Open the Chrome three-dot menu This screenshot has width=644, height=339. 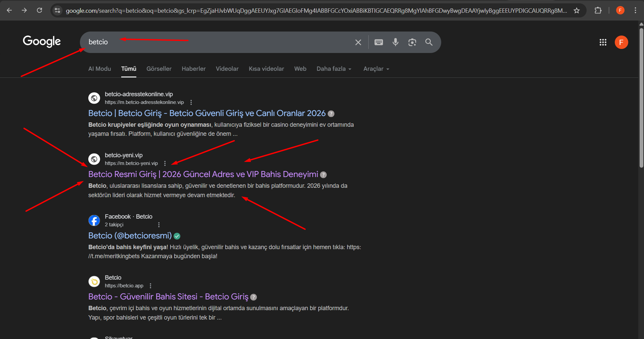(x=635, y=10)
